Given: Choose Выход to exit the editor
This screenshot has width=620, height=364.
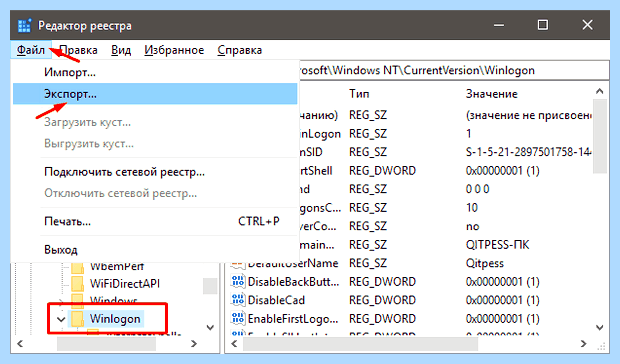Looking at the screenshot, I should click(x=155, y=250).
